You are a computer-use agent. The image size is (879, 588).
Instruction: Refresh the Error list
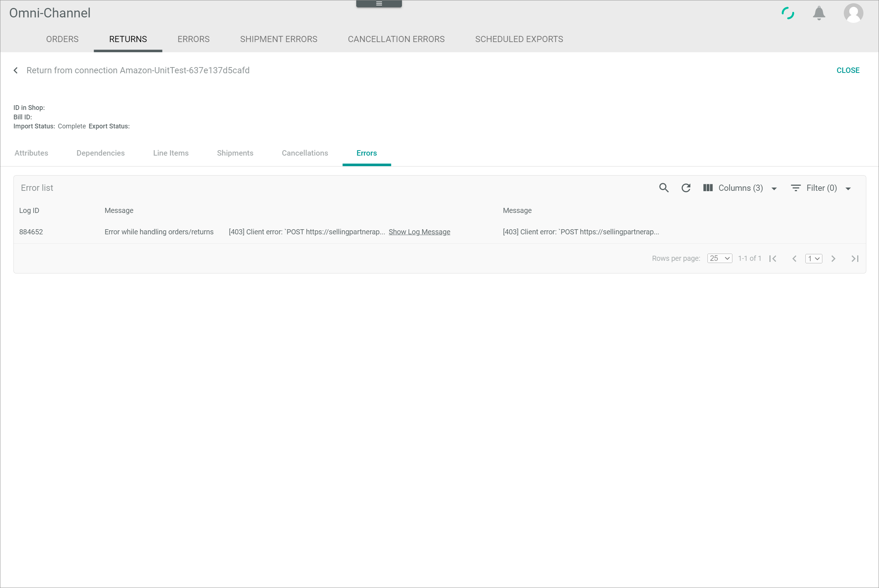point(686,188)
